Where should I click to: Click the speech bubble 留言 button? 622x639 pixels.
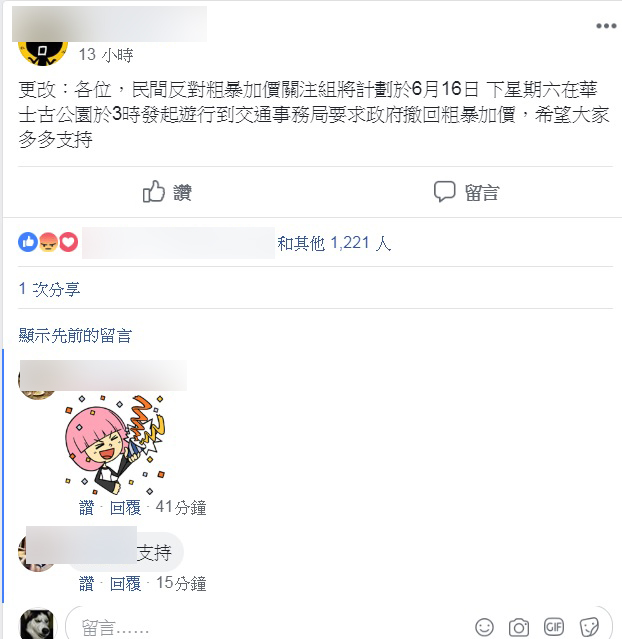466,192
